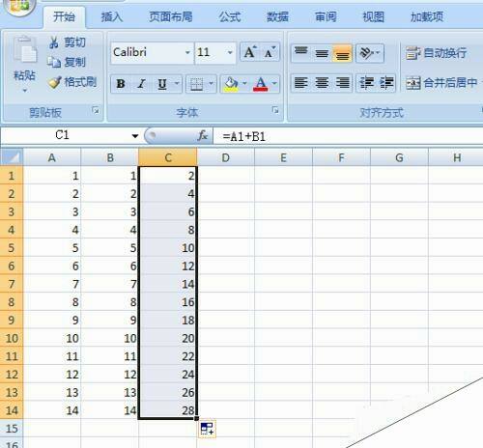Open the Name Box dropdown arrow
Viewport: 483px width, 448px height.
pos(135,136)
